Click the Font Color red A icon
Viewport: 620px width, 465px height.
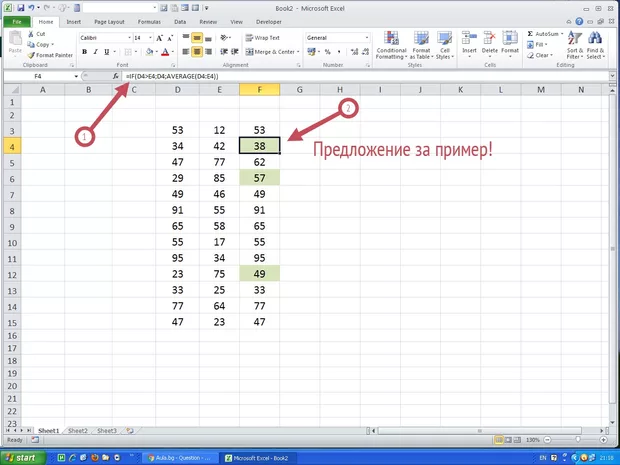(x=165, y=52)
